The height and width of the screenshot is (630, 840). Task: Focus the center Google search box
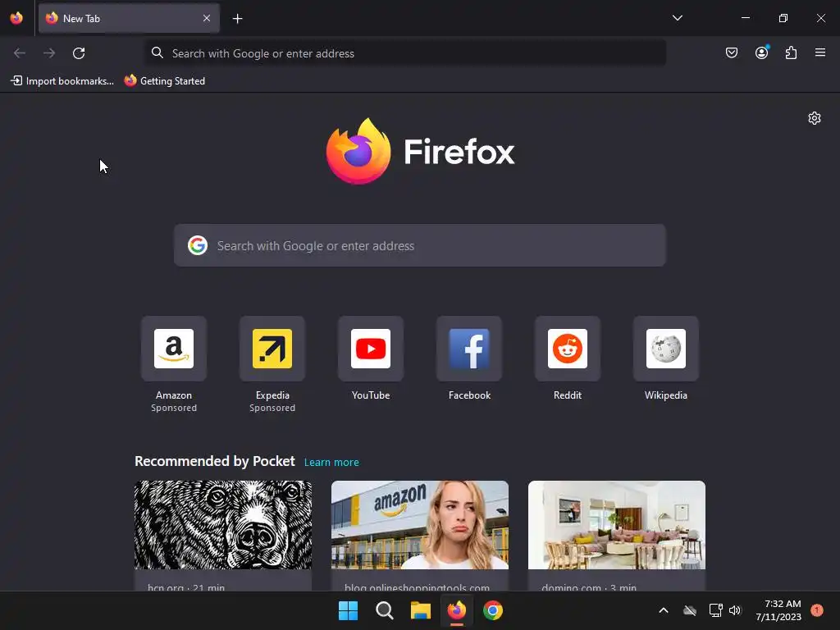[x=419, y=245]
